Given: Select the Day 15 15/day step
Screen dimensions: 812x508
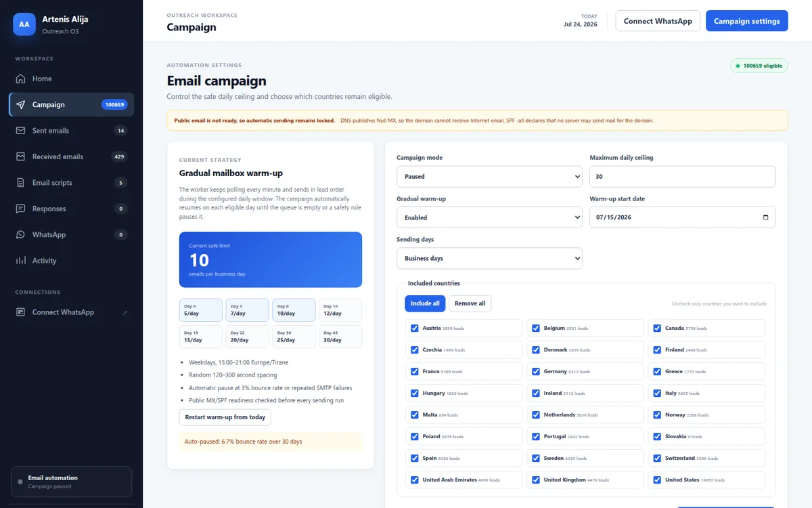Looking at the screenshot, I should pos(201,337).
